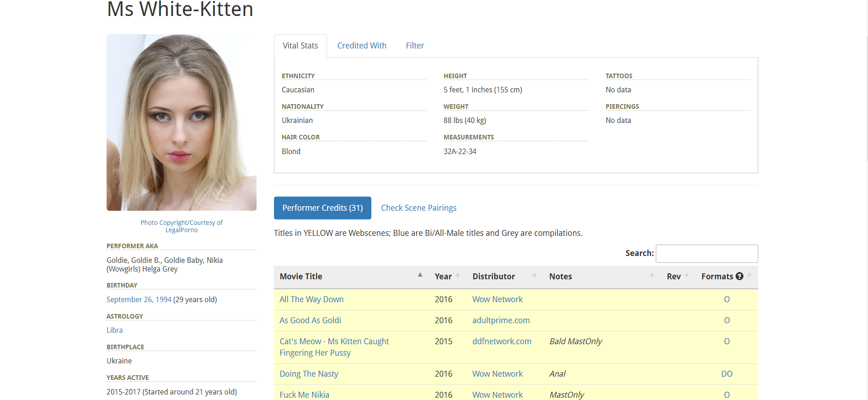Select the performer AKA names text
The image size is (868, 400).
tap(165, 265)
